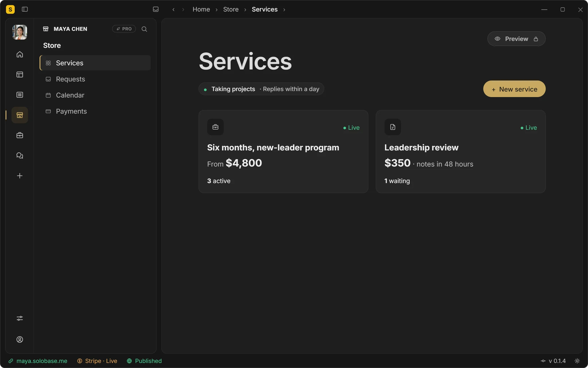Open Payments in the Store sidebar

95,111
